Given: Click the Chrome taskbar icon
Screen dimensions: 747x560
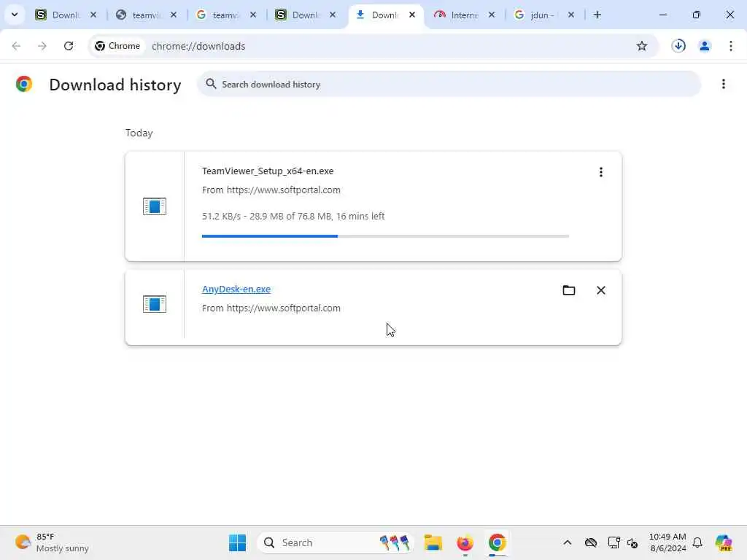Looking at the screenshot, I should [497, 542].
